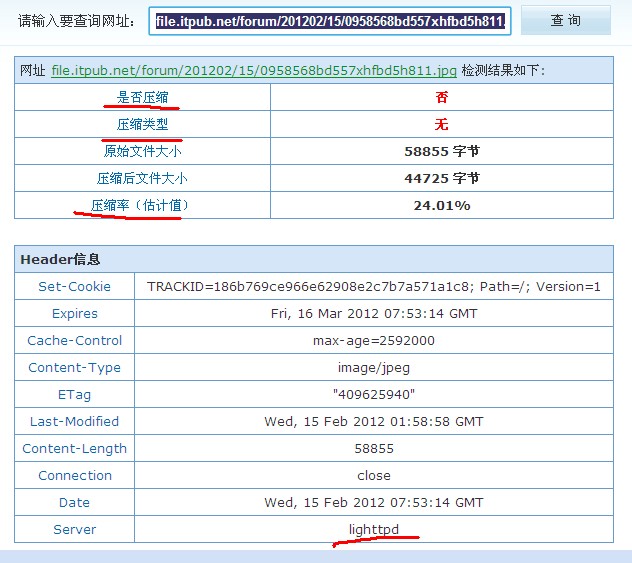Viewport: 632px width, 563px height.
Task: Click the Header信息 section heading
Action: [x=60, y=259]
